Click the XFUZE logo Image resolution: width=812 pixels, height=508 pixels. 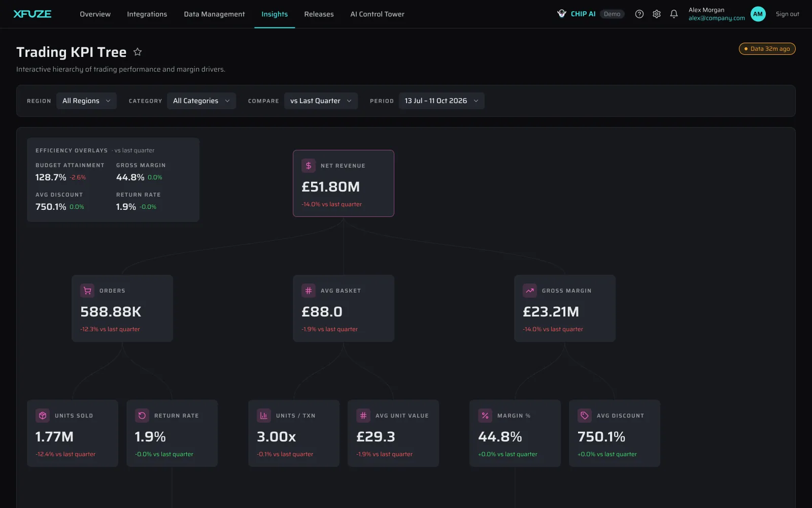click(x=32, y=14)
